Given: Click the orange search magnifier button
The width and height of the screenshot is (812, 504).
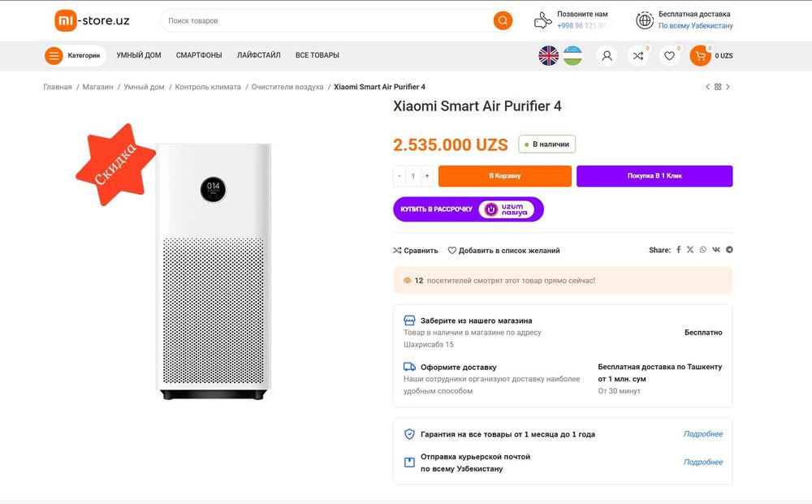Looking at the screenshot, I should [503, 20].
